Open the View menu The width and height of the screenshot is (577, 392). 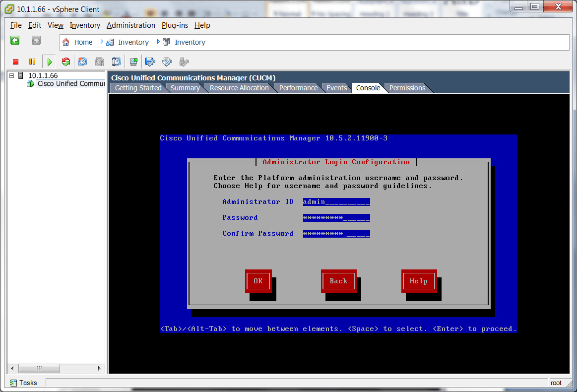coord(56,25)
